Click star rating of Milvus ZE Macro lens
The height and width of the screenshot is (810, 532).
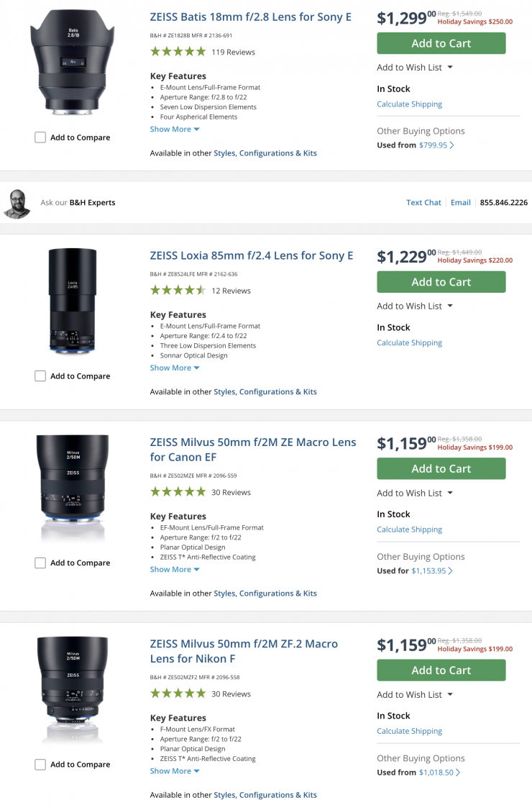(178, 492)
